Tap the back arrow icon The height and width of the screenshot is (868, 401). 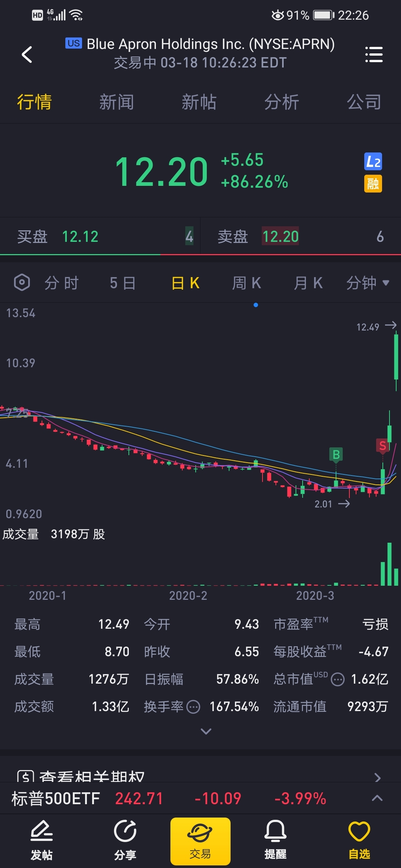point(27,55)
